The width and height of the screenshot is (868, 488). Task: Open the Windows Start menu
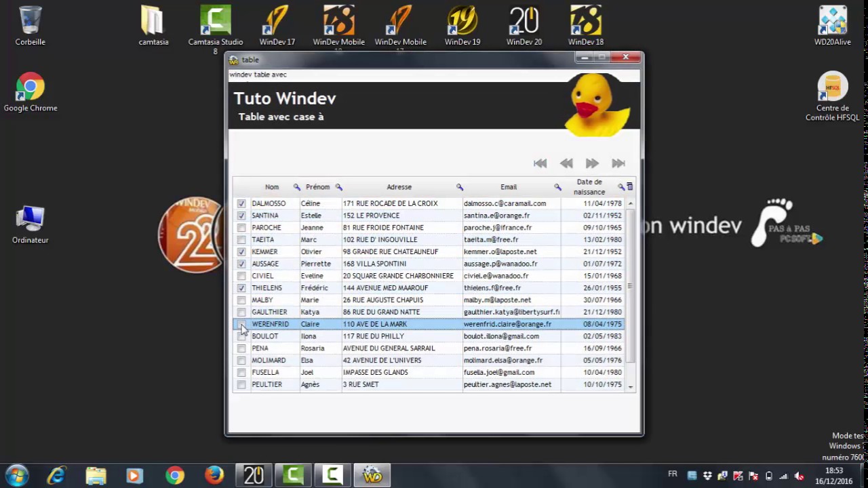[17, 475]
